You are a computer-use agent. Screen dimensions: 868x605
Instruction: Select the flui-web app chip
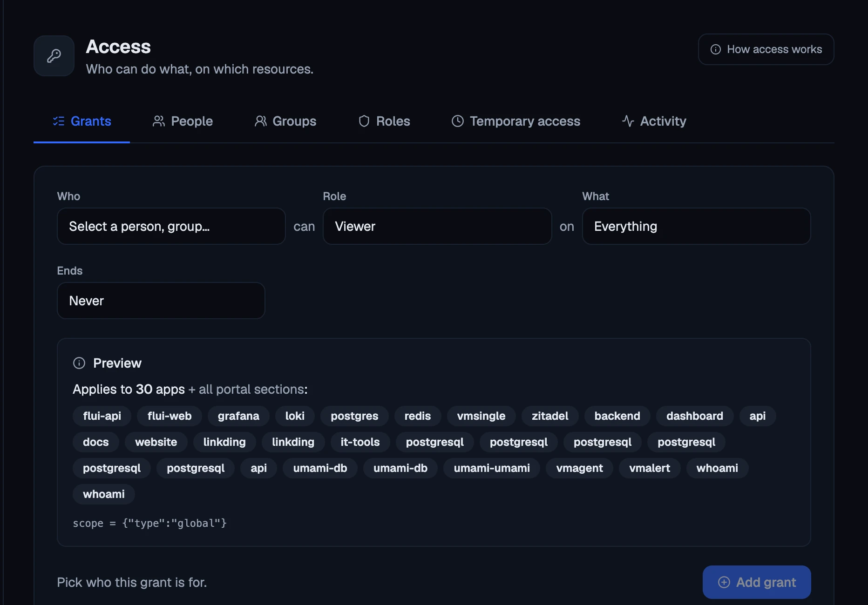coord(170,416)
